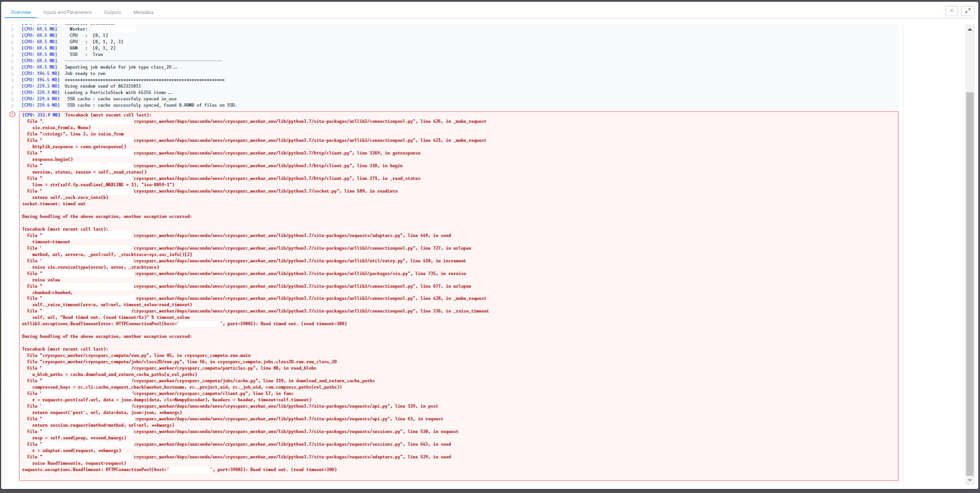This screenshot has width=980, height=493.
Task: Click the vertical scrollbar thumb
Action: [970, 283]
